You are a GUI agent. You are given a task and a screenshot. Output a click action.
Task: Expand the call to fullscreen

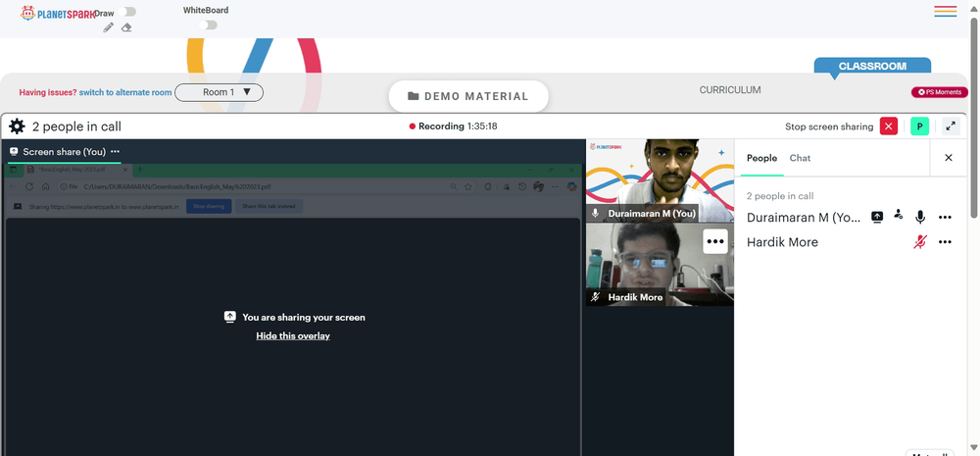pyautogui.click(x=951, y=127)
